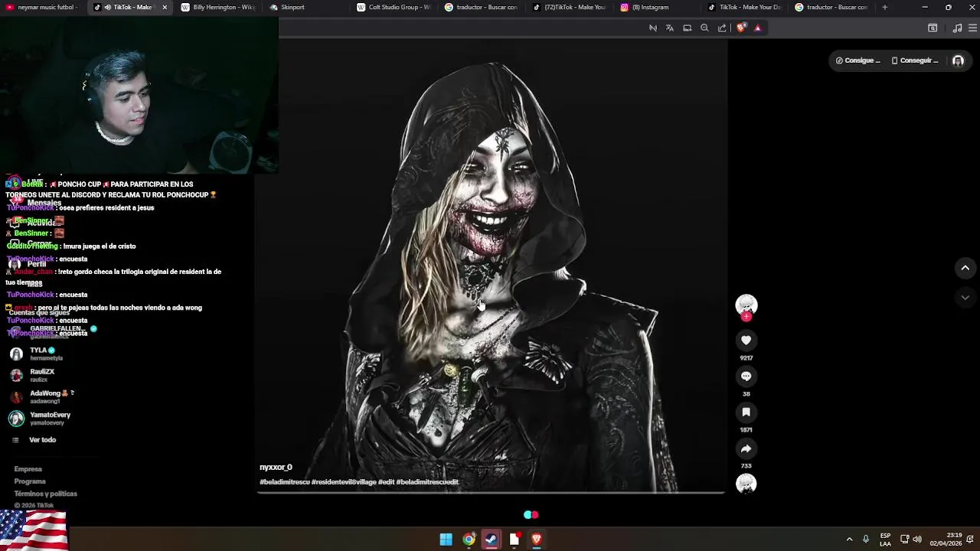Open clock showing 23:19 02/04/2026
The image size is (980, 551).
coord(946,540)
